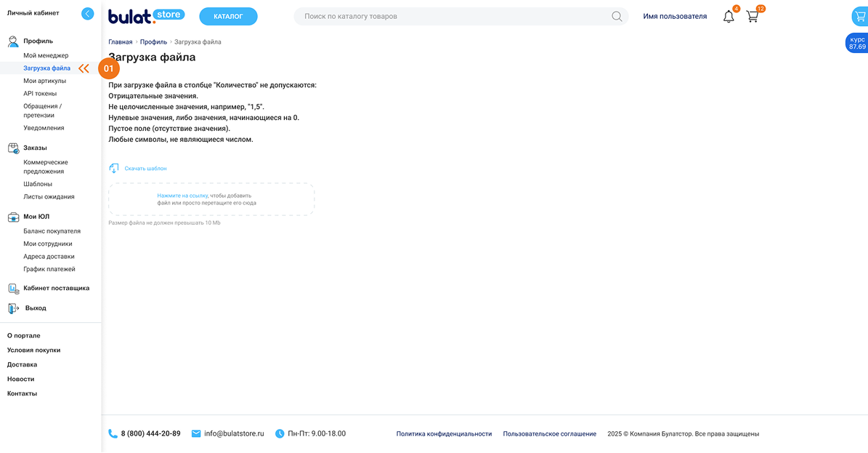Open notifications bell icon

click(x=729, y=16)
